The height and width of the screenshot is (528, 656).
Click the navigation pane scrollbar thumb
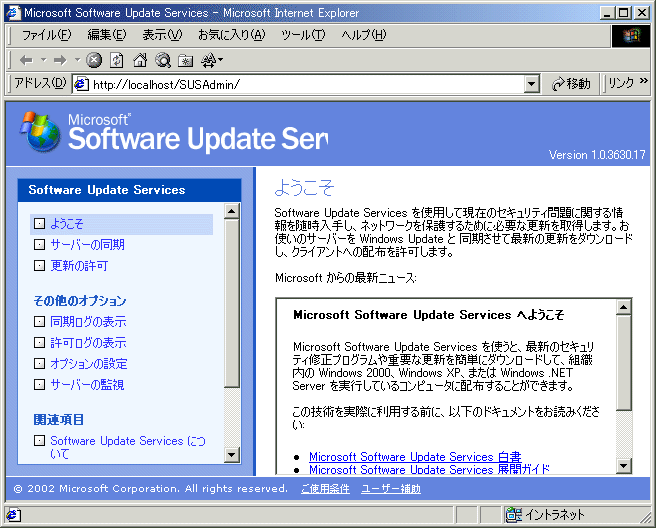coord(231,303)
